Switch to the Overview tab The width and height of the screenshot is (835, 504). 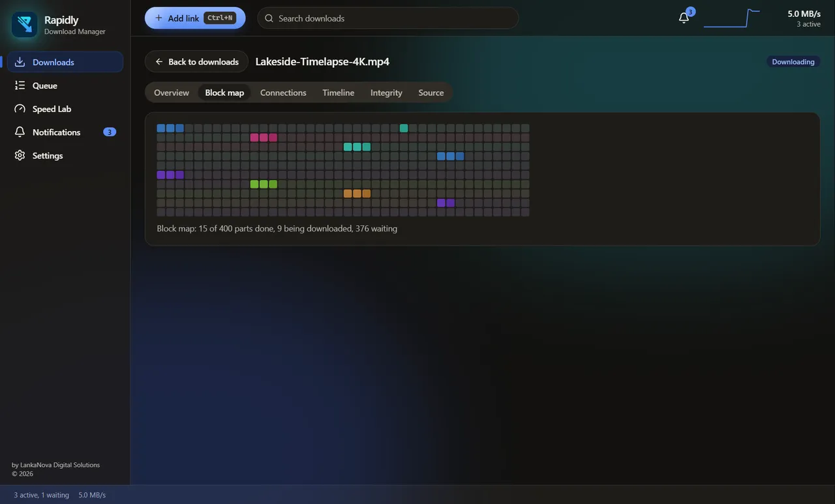tap(172, 93)
